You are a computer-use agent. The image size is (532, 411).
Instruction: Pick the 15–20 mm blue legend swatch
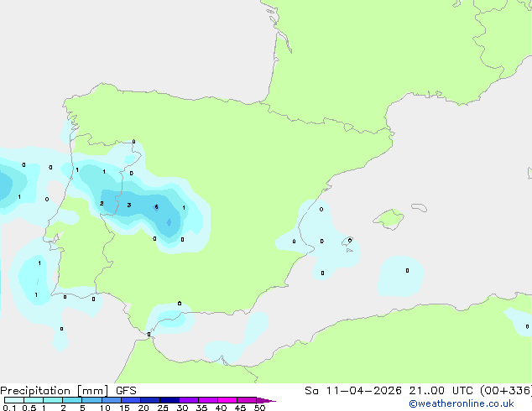pos(131,400)
